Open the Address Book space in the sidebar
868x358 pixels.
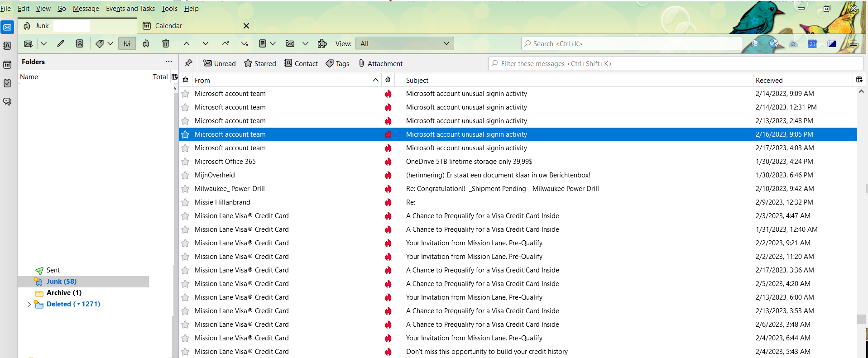7,46
